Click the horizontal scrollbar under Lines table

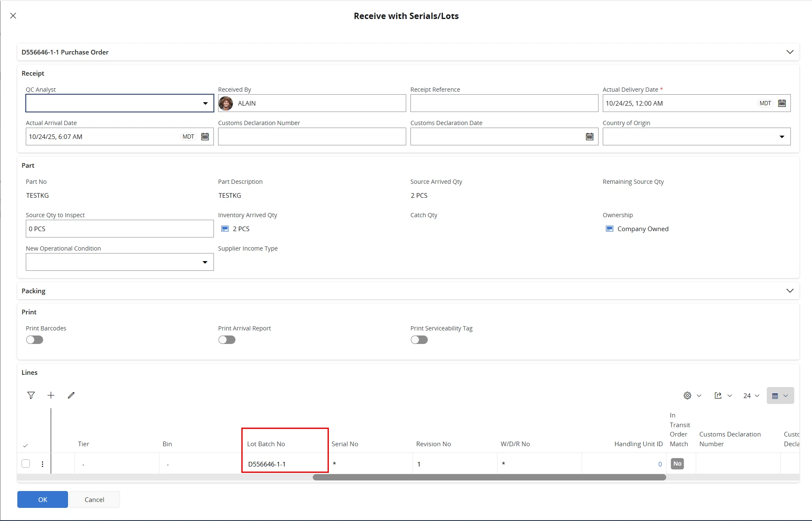click(x=489, y=477)
